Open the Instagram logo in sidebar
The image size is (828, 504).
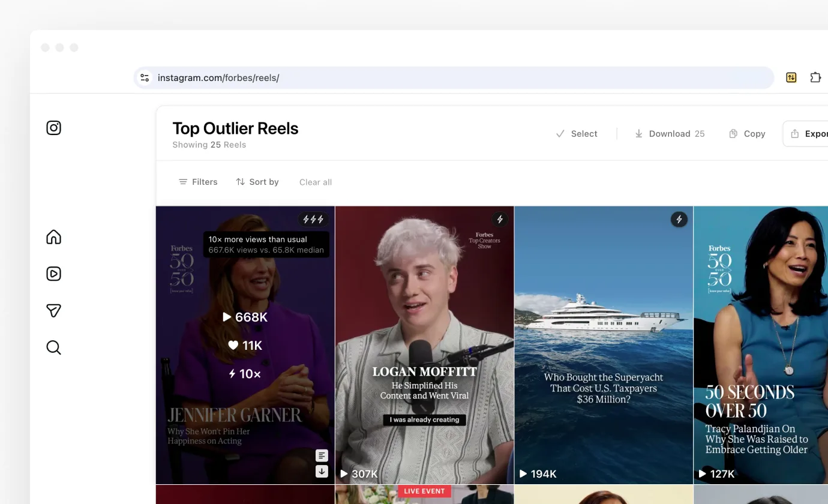click(54, 128)
